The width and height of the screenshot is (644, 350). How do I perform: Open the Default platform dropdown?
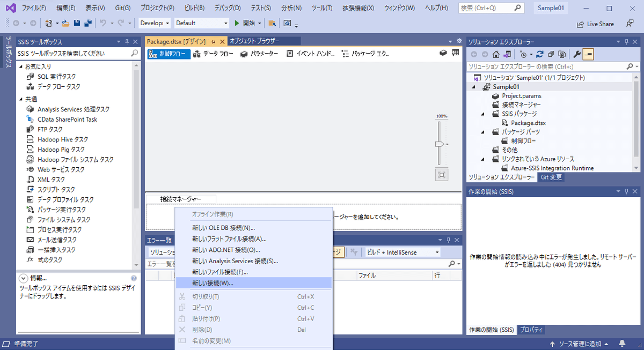pos(202,23)
